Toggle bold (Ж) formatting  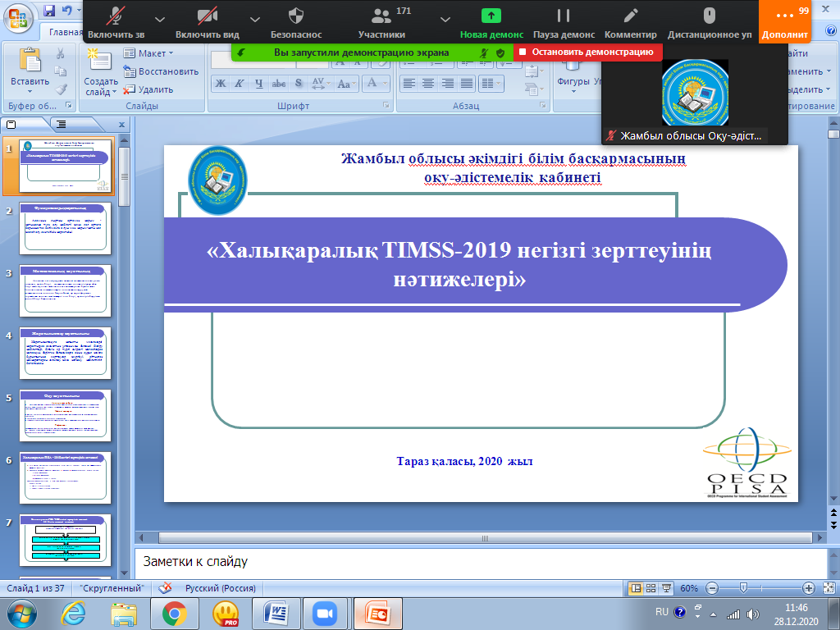pos(221,84)
